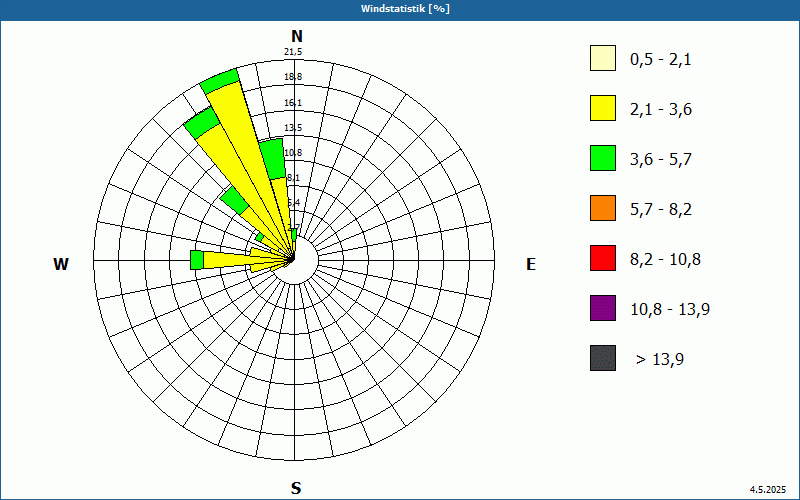Click the red 8,2 - 10,8 legend swatch
This screenshot has width=800, height=500.
pyautogui.click(x=603, y=258)
